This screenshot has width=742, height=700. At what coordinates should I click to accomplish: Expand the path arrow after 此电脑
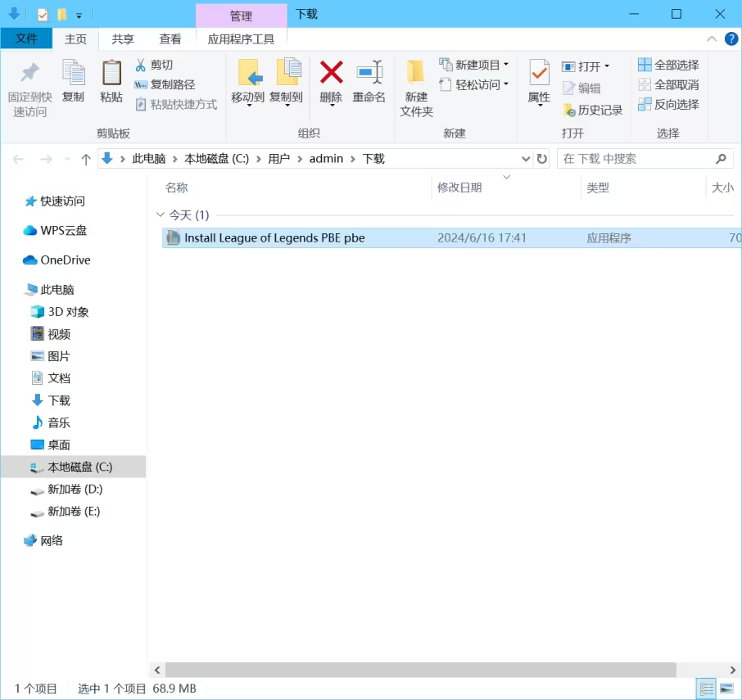[x=174, y=159]
